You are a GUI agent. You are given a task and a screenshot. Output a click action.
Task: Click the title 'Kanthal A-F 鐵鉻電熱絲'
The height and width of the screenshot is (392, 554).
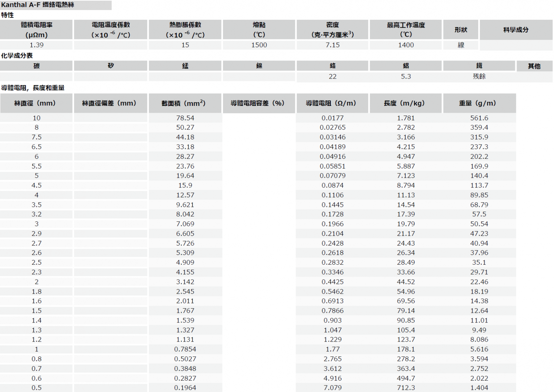38,5
